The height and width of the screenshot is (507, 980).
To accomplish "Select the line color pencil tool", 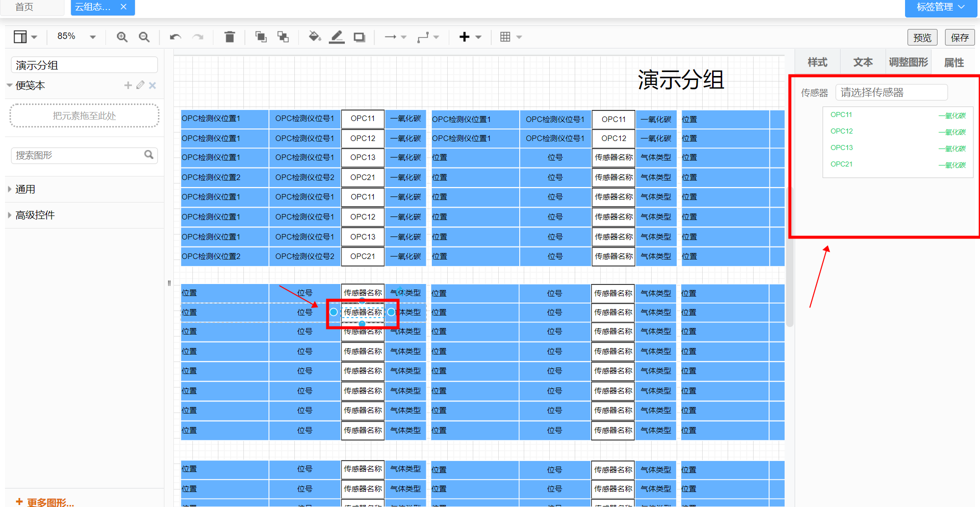I will click(337, 37).
